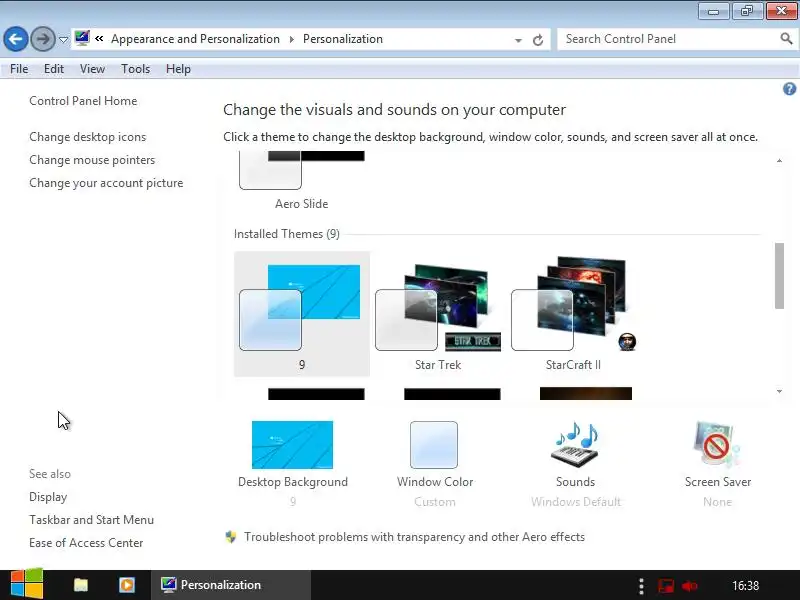
Task: Click the Personalization taskbar button
Action: (x=230, y=585)
